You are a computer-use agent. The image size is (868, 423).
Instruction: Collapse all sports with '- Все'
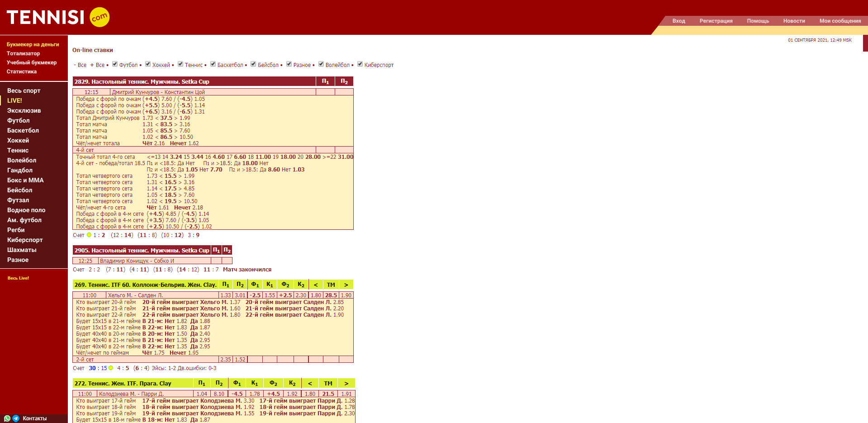pyautogui.click(x=80, y=65)
